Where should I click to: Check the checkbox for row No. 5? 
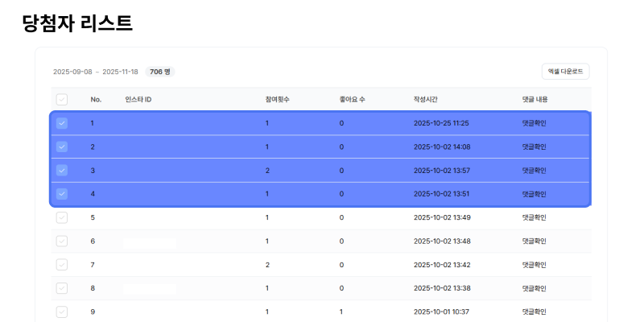[x=62, y=217]
